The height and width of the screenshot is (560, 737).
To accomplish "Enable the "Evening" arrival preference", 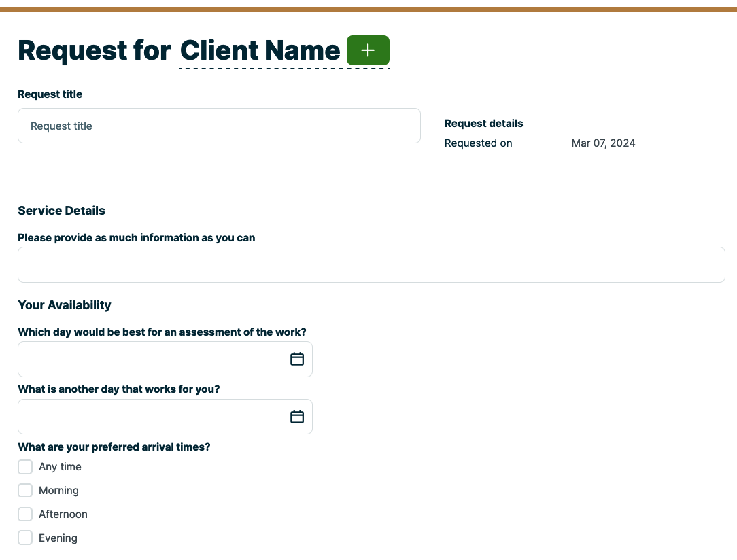I will pyautogui.click(x=25, y=537).
